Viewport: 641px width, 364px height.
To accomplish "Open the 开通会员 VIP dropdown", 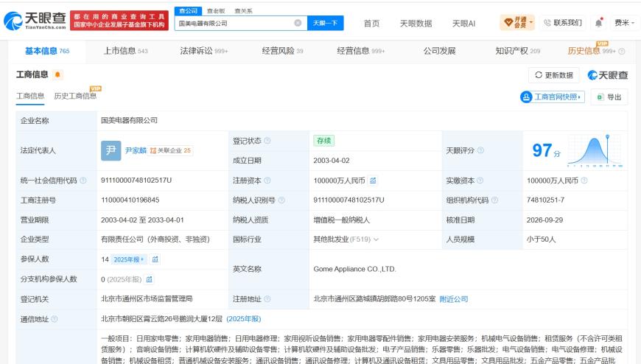I will pyautogui.click(x=517, y=22).
